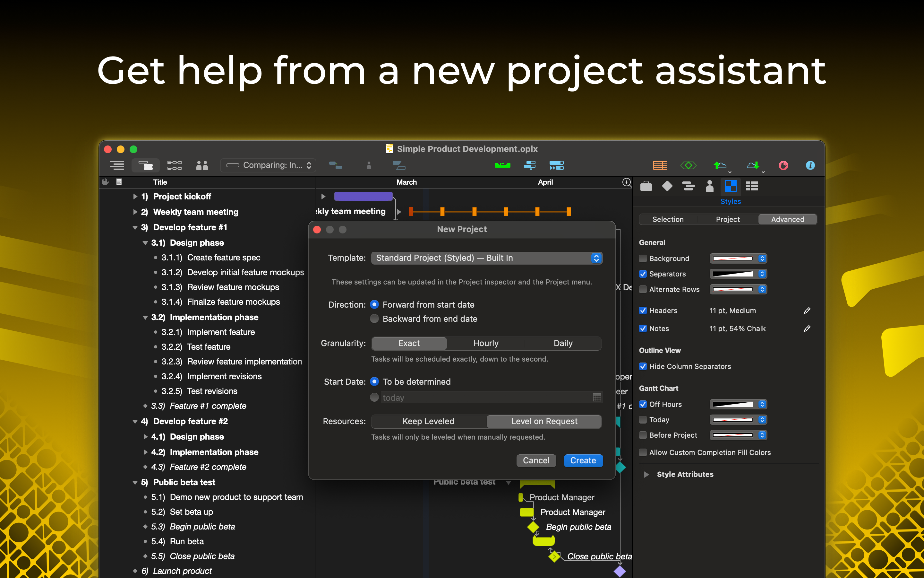This screenshot has width=924, height=578.
Task: Click the today date input field
Action: click(491, 398)
